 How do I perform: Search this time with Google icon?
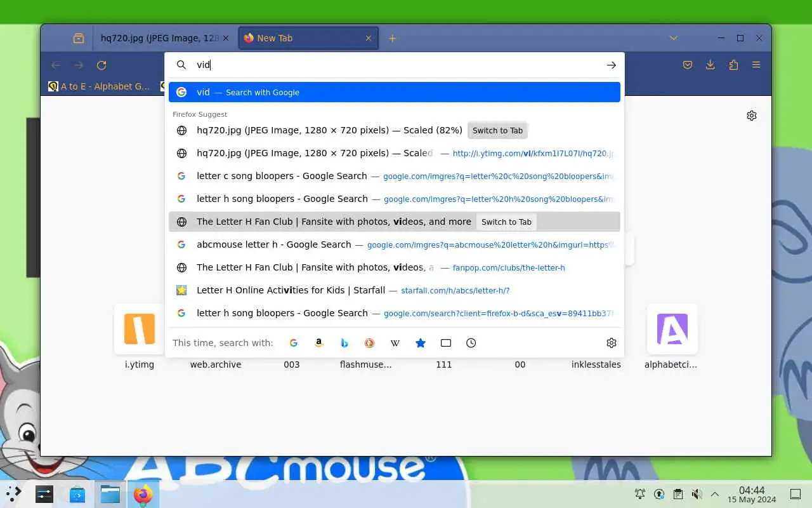(293, 343)
